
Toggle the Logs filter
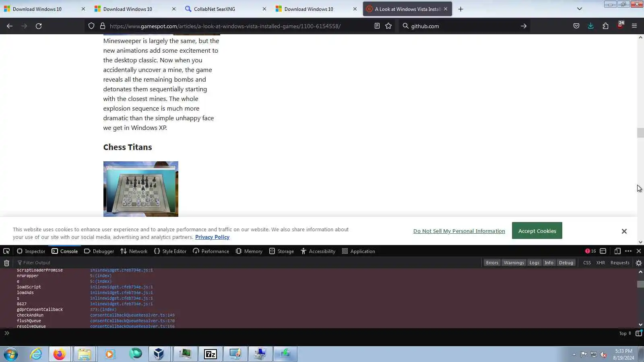(534, 263)
